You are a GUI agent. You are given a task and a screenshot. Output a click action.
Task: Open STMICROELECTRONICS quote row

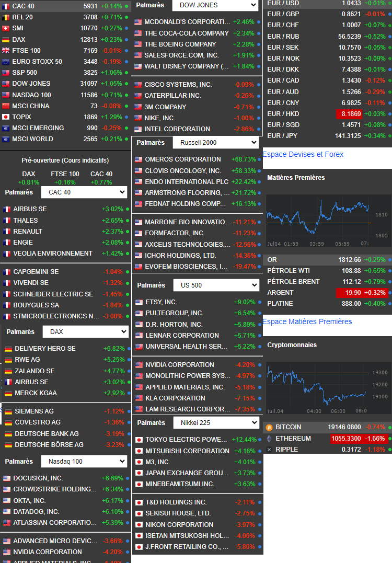pyautogui.click(x=65, y=316)
